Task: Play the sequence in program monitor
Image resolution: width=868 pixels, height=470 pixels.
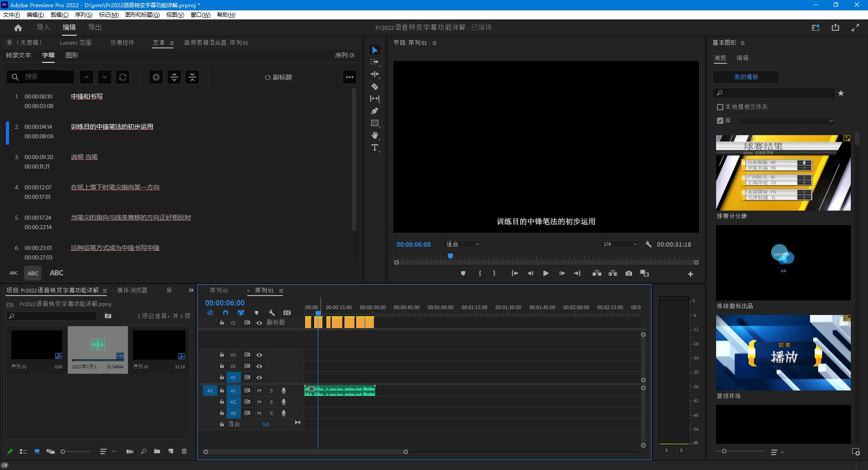Action: coord(546,273)
